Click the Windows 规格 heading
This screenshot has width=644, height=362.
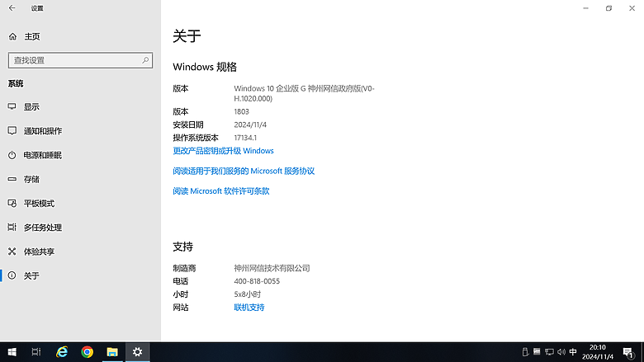(205, 67)
